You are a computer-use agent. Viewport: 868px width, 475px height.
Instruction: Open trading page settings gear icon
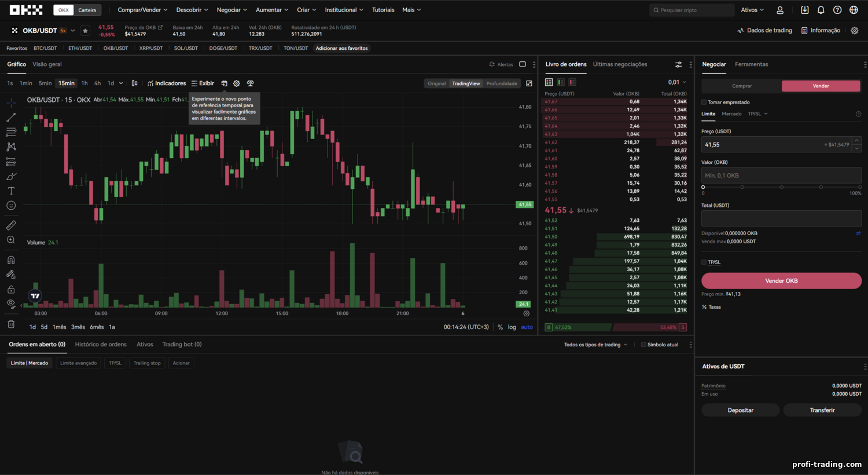(855, 31)
